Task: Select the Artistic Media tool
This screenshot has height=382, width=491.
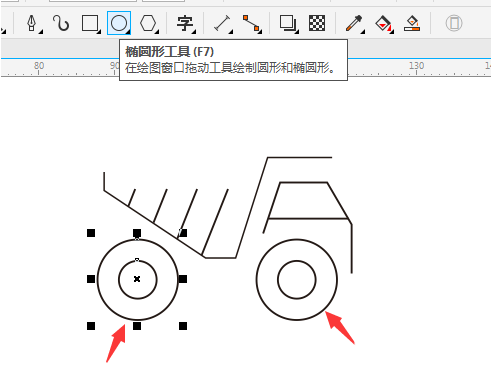Action: click(61, 23)
